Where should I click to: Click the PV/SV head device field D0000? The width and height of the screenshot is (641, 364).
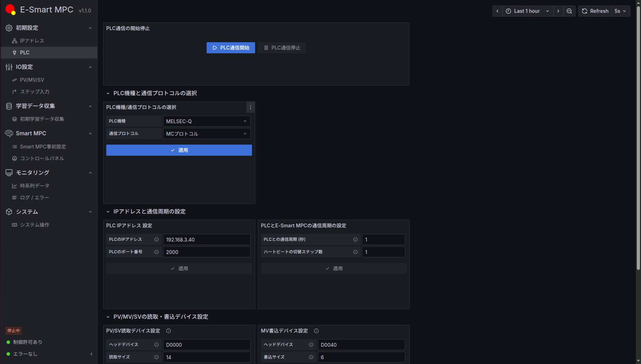(207, 345)
